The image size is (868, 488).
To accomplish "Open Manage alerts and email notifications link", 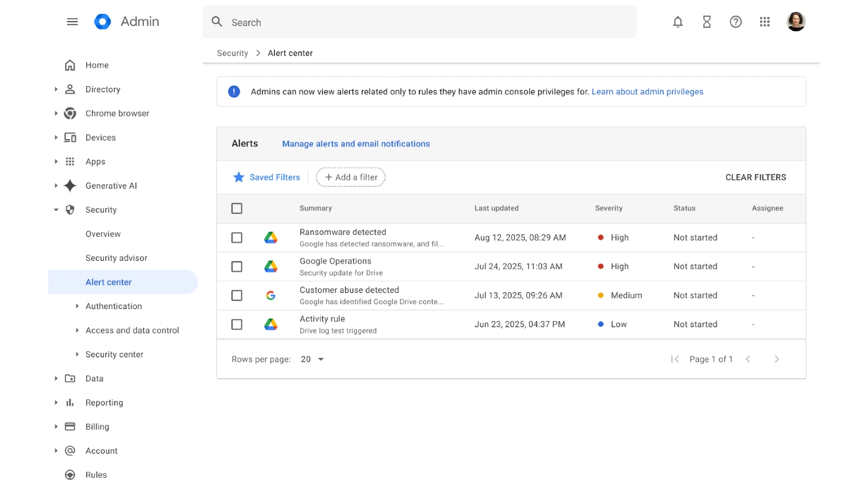I will [x=355, y=144].
